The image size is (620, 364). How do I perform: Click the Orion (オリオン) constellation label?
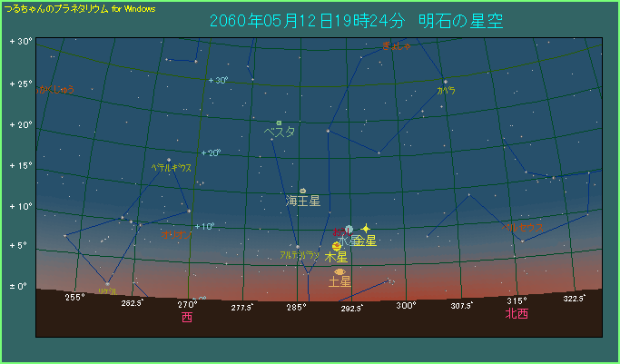pyautogui.click(x=172, y=234)
